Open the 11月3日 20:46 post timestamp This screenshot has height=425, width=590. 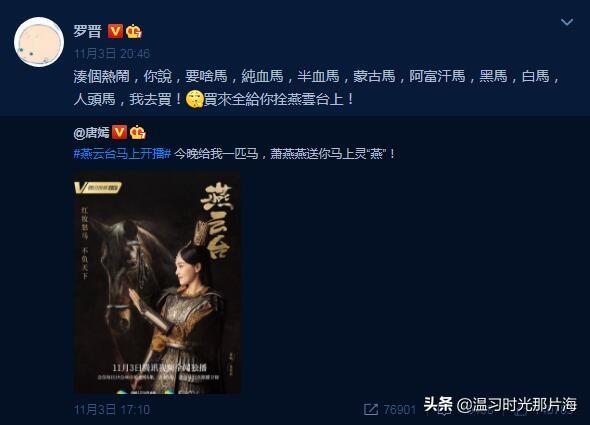click(x=112, y=54)
